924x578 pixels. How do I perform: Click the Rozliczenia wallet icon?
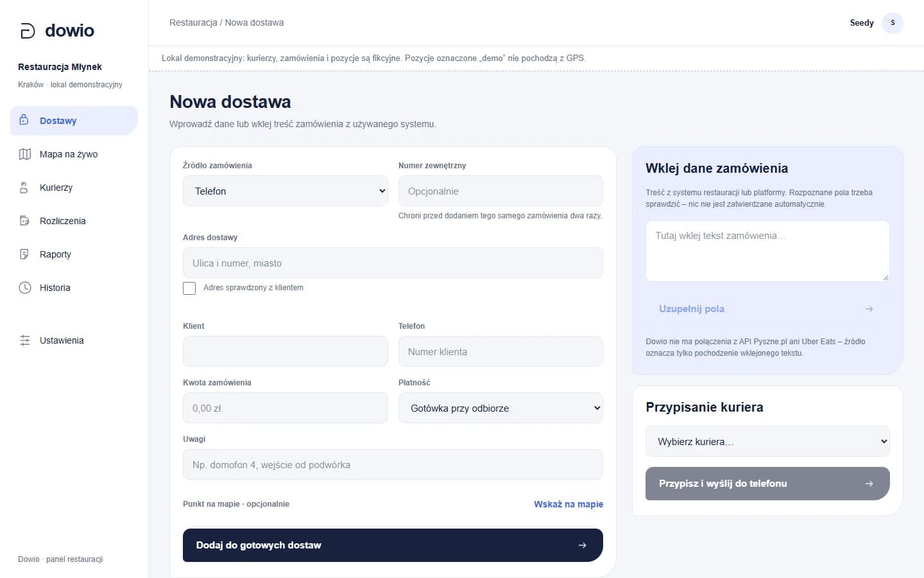click(24, 221)
